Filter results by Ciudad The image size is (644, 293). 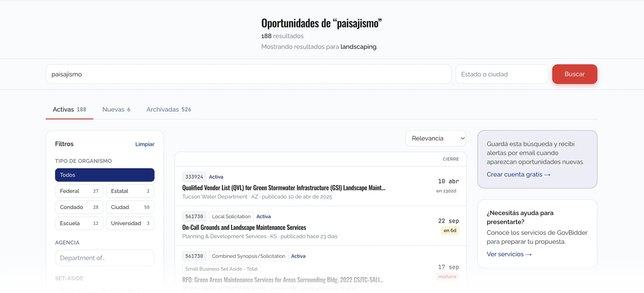click(130, 207)
